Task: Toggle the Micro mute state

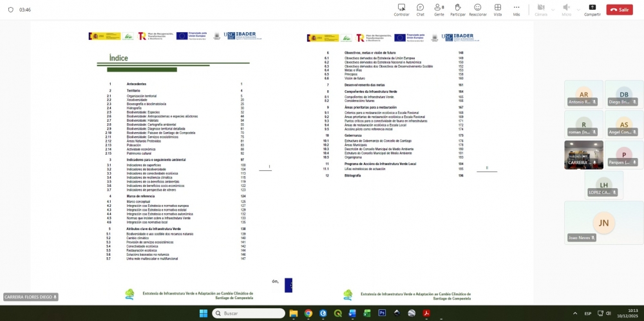Action: click(x=566, y=9)
